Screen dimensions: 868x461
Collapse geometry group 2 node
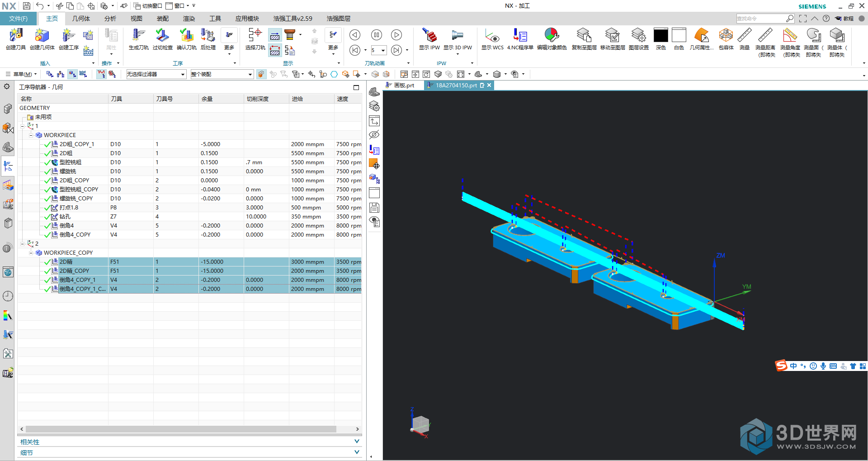(22, 244)
